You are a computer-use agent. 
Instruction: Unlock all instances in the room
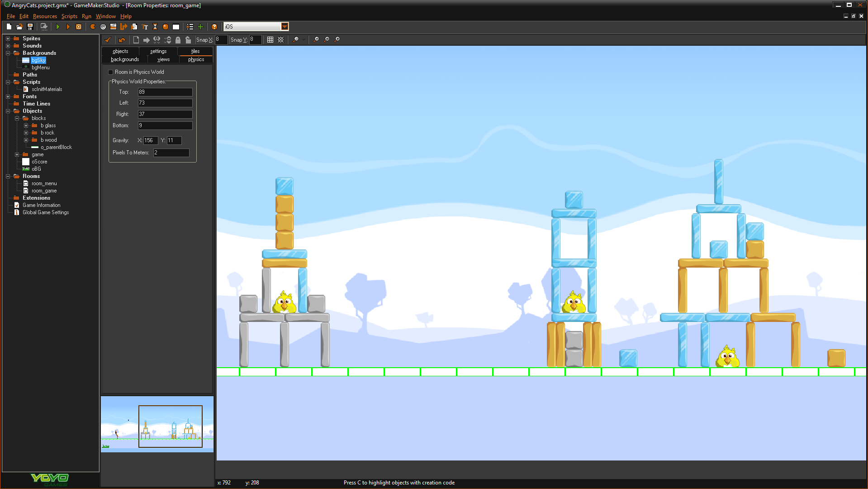point(188,39)
